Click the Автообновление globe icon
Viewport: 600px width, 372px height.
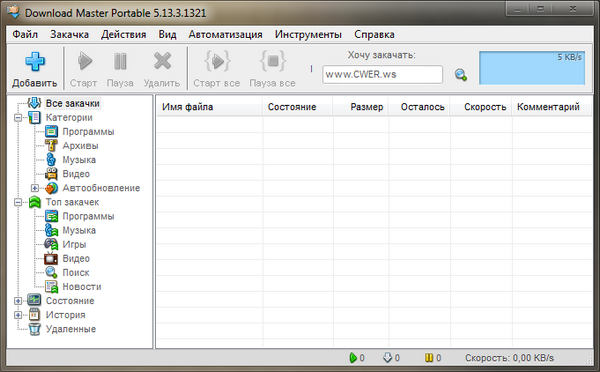(x=51, y=188)
